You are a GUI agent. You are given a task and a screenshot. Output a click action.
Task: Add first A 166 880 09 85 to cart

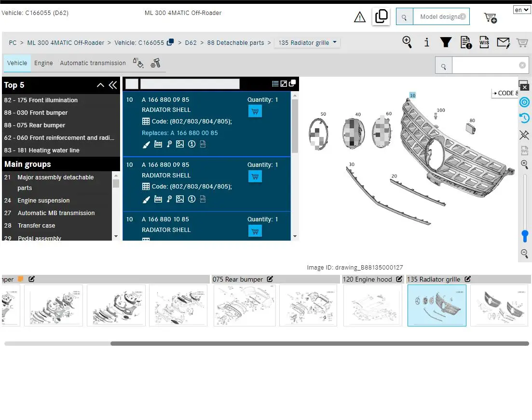click(255, 111)
